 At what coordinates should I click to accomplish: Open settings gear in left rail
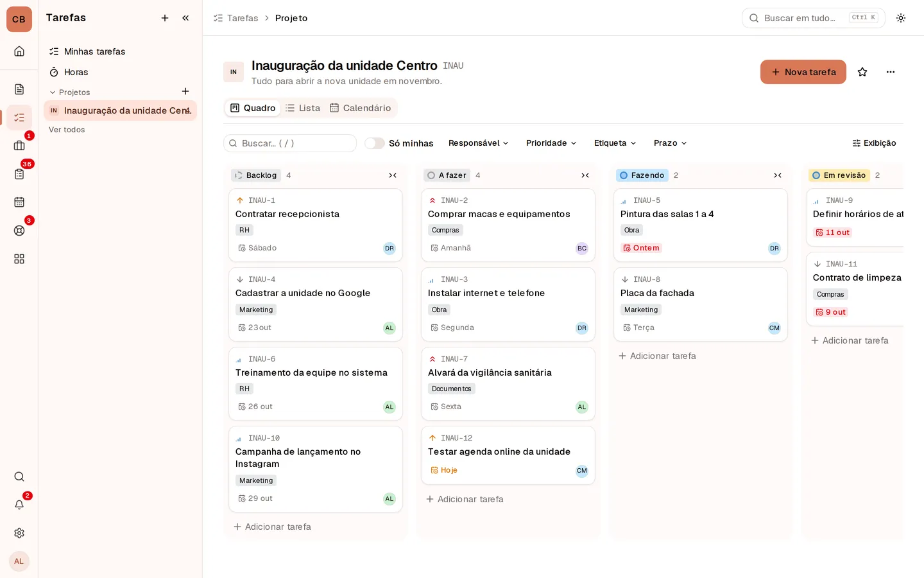pos(19,533)
